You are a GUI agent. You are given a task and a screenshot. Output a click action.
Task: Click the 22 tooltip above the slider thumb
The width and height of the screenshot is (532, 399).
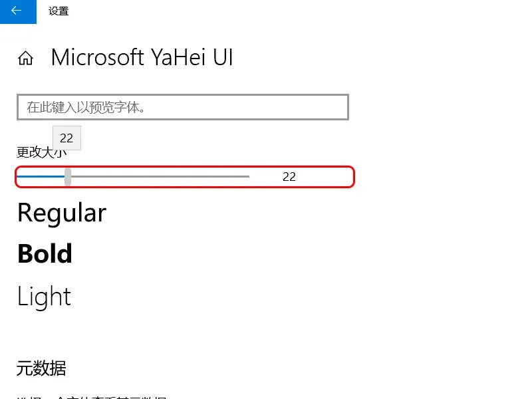click(x=66, y=138)
